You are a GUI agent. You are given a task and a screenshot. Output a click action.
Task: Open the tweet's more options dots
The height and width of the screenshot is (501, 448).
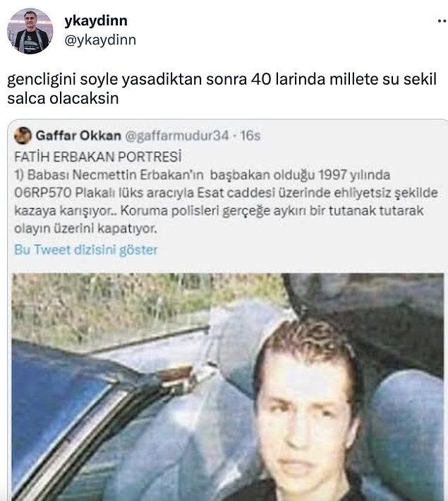pyautogui.click(x=442, y=21)
